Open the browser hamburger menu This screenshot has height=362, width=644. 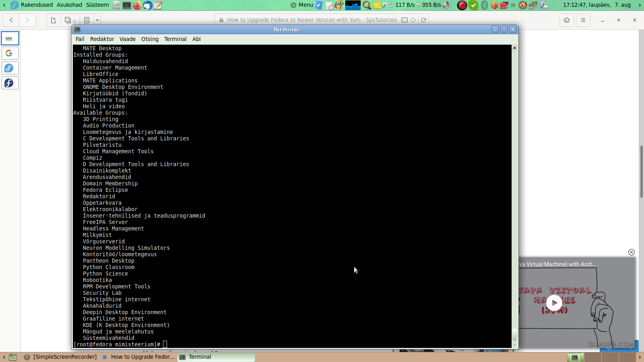583,20
